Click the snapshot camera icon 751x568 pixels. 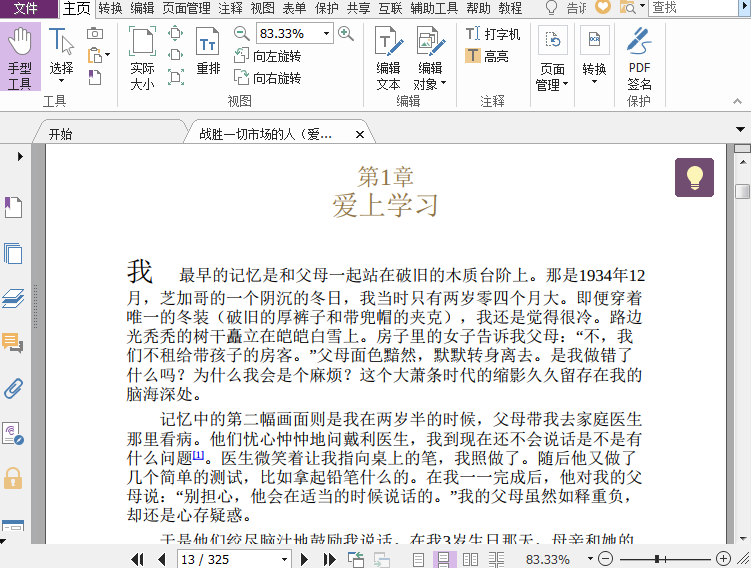95,34
